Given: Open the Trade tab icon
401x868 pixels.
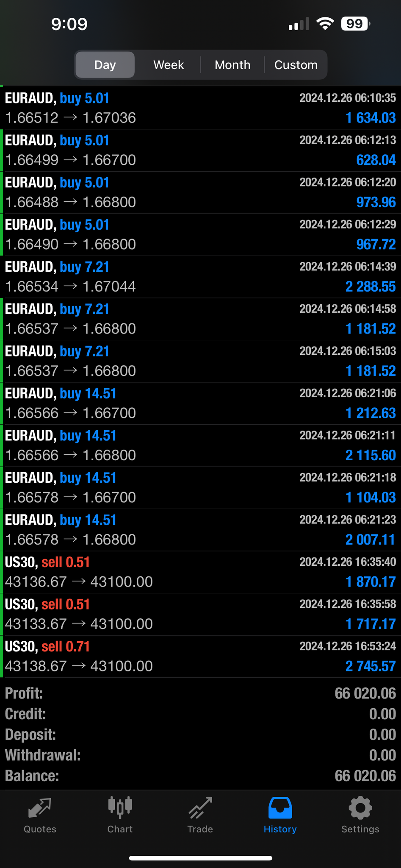Looking at the screenshot, I should [x=200, y=808].
